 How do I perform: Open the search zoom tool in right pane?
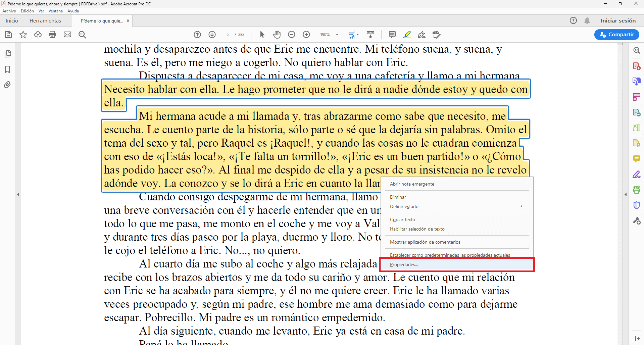(x=637, y=51)
